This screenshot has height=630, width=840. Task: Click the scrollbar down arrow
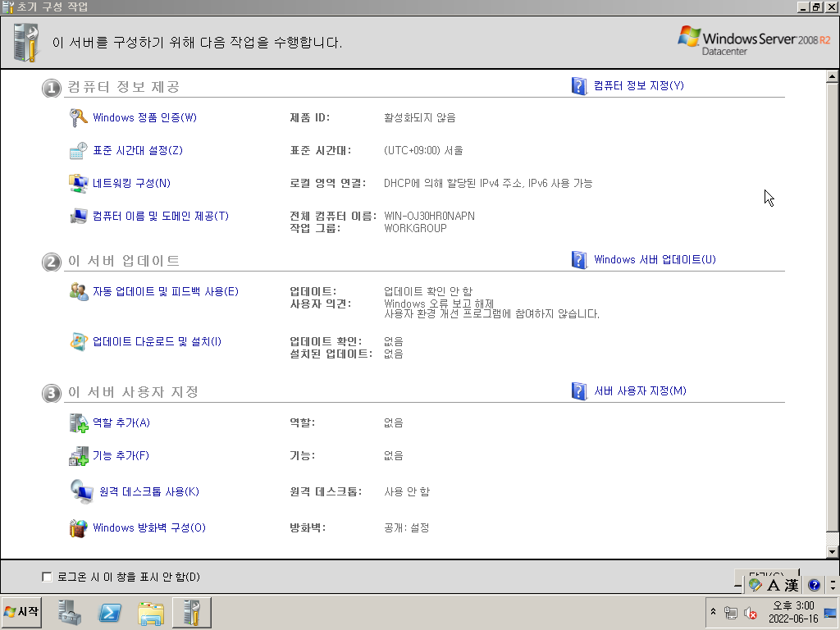click(x=832, y=551)
